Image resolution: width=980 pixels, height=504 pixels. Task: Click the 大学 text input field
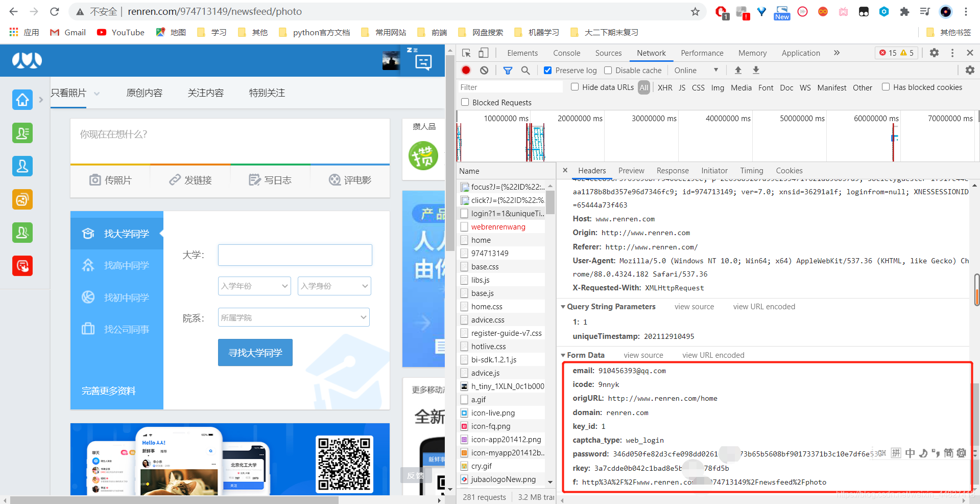tap(295, 255)
